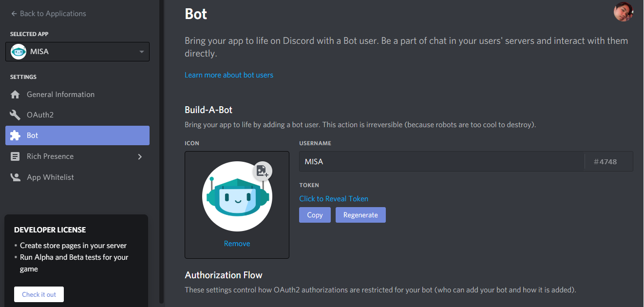Go back to Applications
The width and height of the screenshot is (644, 307).
tap(48, 14)
